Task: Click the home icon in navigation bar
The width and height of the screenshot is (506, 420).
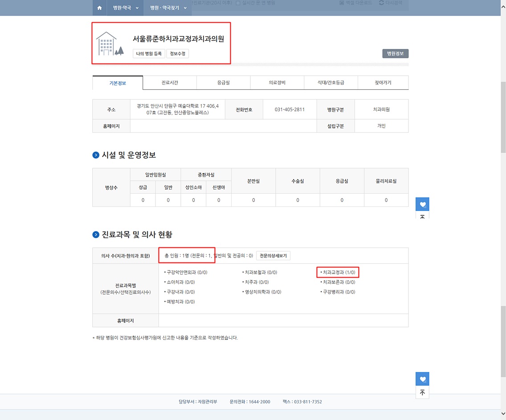Action: coord(99,8)
